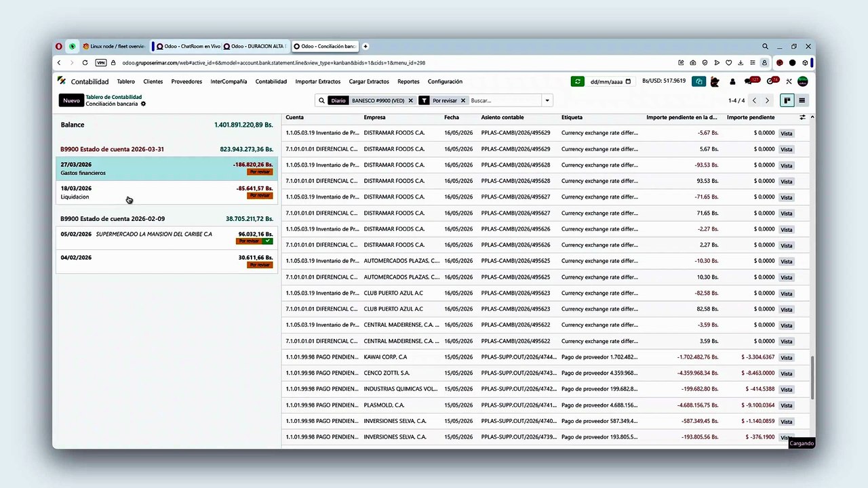This screenshot has width=868, height=488.
Task: Click Vista for the KAWAI CORP, C.A row
Action: point(786,357)
